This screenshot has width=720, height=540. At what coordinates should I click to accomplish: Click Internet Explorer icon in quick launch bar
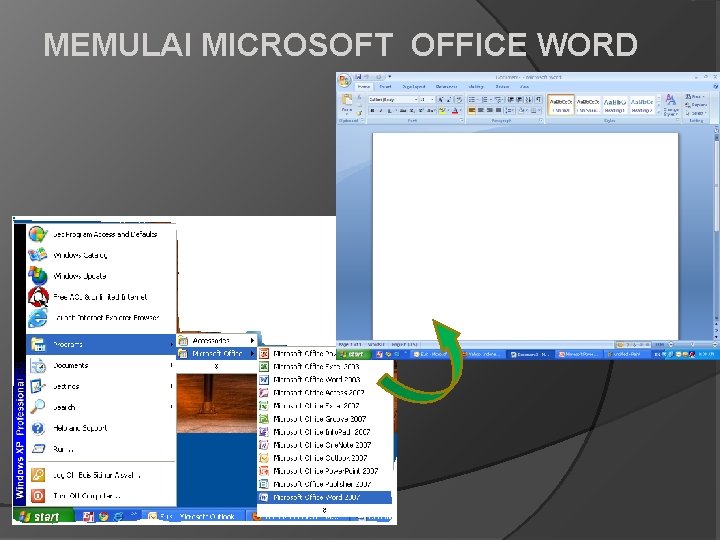coord(118,517)
